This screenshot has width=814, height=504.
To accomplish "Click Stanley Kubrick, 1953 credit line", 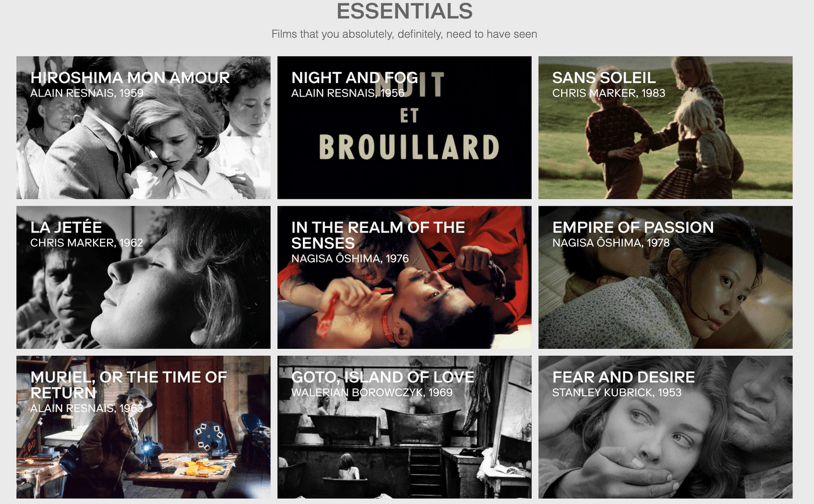I will [617, 392].
